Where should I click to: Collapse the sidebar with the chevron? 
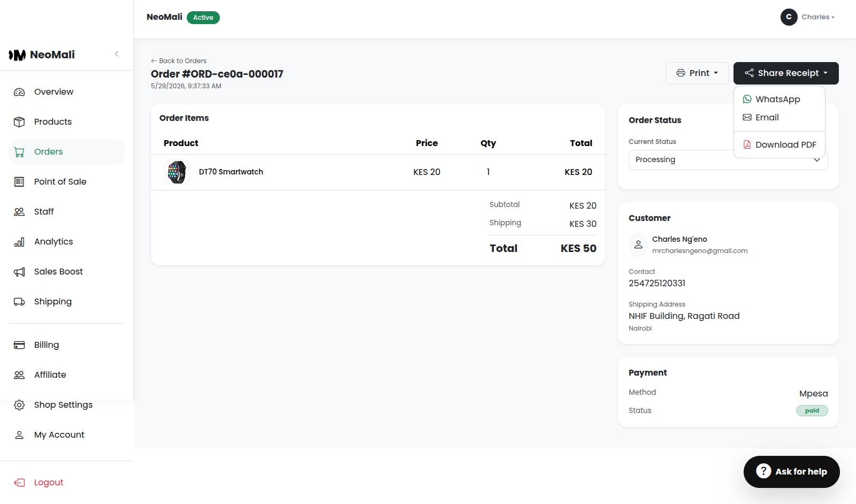point(117,54)
